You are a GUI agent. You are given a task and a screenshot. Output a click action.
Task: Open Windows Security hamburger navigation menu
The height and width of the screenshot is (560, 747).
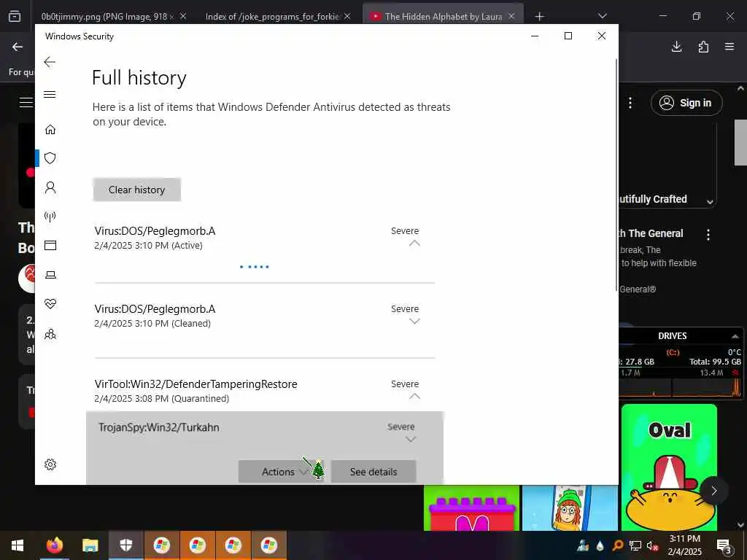click(x=50, y=94)
